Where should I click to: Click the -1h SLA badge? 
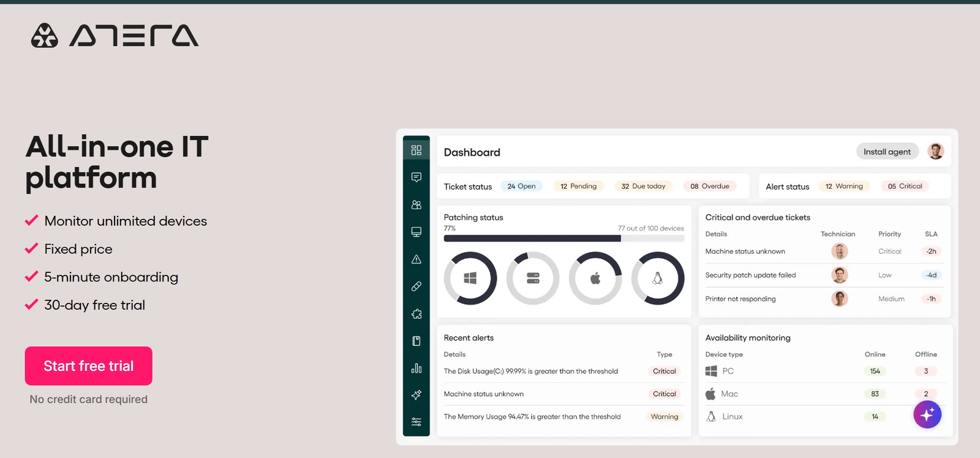tap(931, 299)
